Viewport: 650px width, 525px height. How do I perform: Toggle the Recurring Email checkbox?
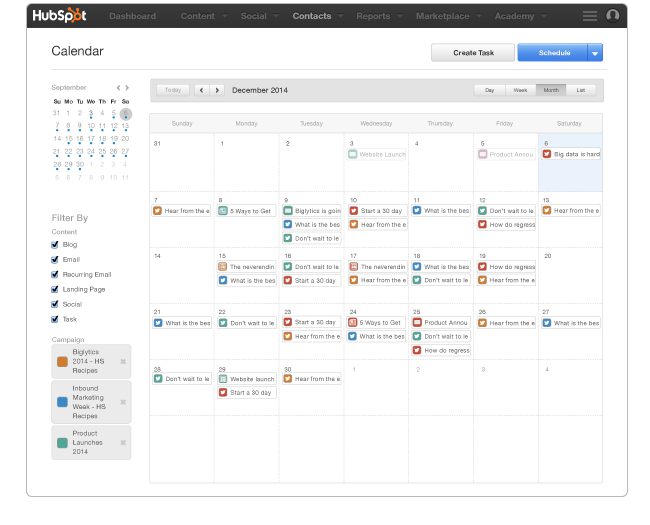click(x=55, y=274)
